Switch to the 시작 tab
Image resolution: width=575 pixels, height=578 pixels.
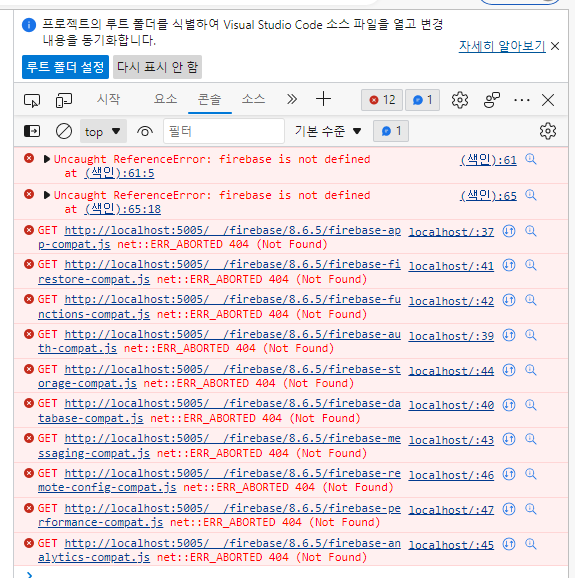tap(108, 99)
